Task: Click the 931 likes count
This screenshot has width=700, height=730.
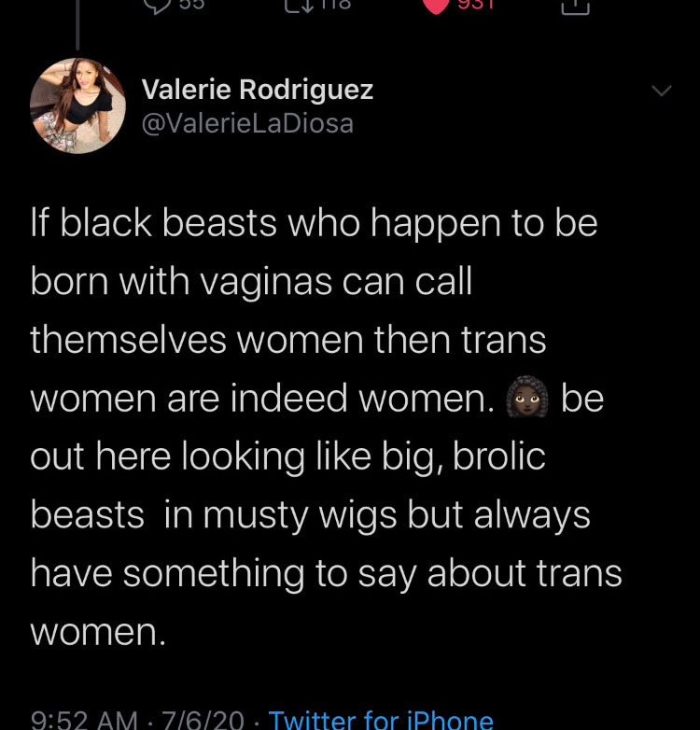Action: (x=475, y=4)
